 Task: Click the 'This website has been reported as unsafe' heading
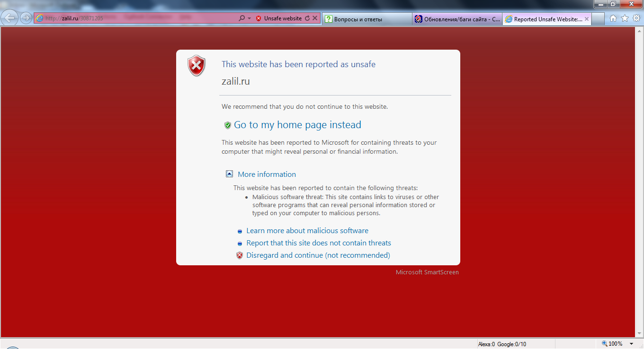298,64
